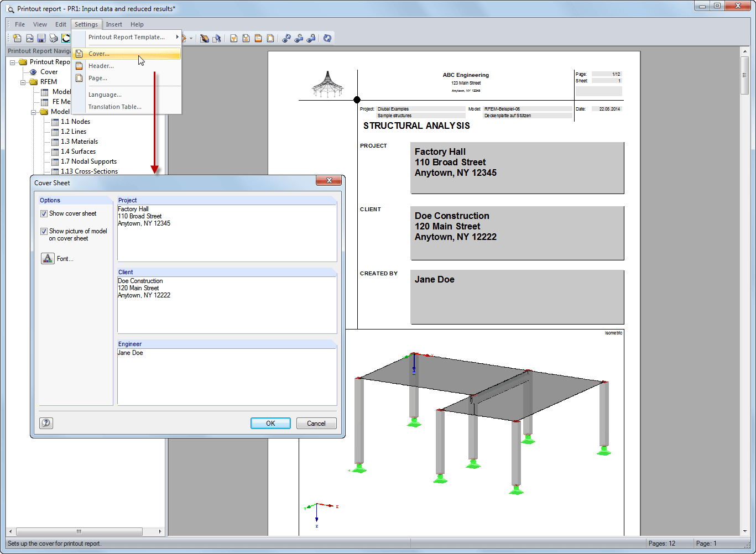
Task: Click the preview scrollbar down arrow
Action: tap(745, 531)
